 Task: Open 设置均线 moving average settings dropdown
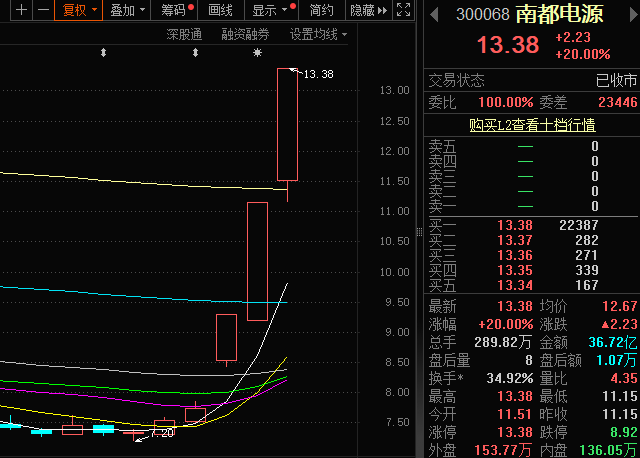318,34
